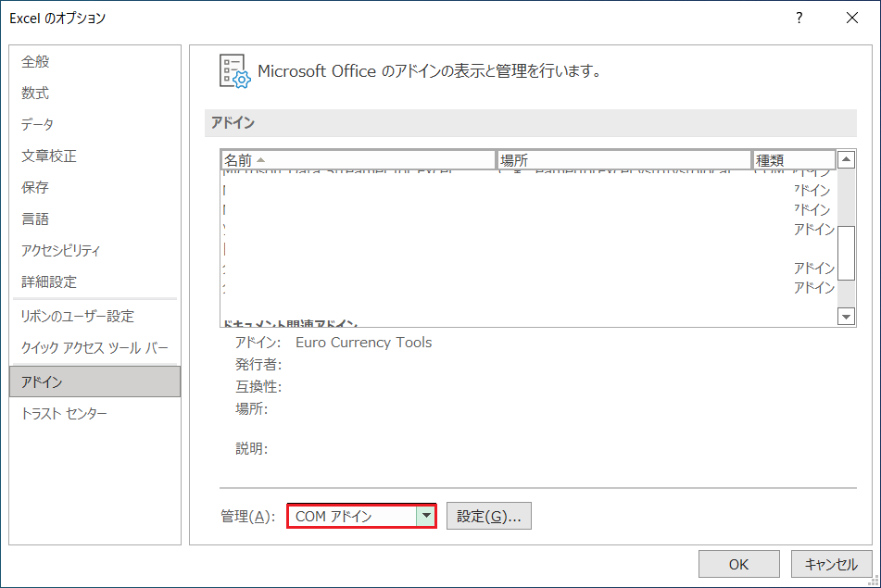Screen dimensions: 881x588
Task: Select リボンのユーザー設定 in sidebar
Action: point(77,317)
